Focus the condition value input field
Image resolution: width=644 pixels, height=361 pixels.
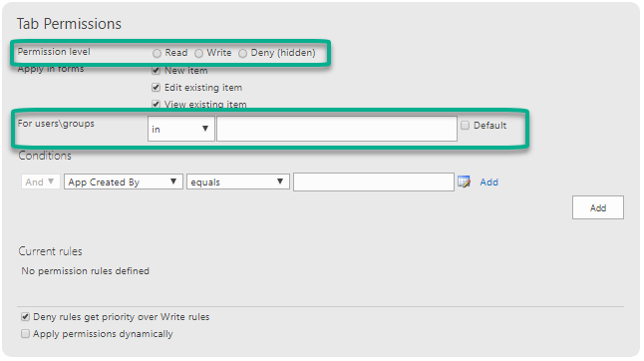[374, 181]
